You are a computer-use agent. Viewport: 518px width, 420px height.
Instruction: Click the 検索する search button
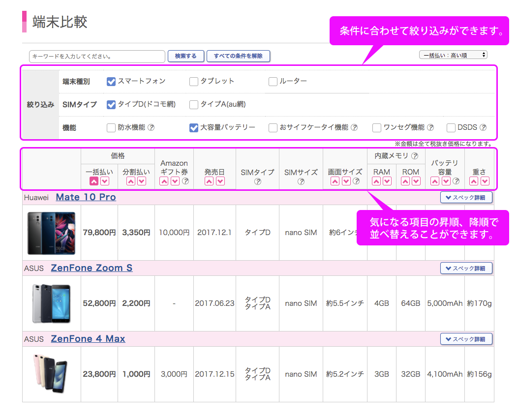point(185,56)
